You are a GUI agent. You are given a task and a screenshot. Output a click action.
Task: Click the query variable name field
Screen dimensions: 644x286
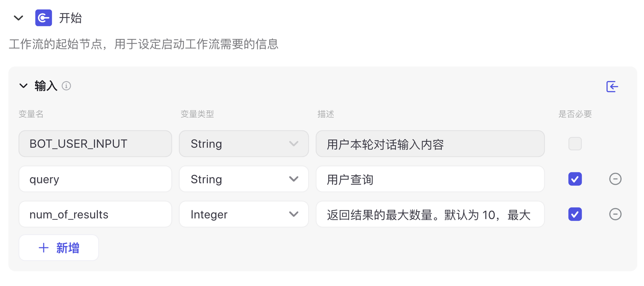pyautogui.click(x=95, y=179)
